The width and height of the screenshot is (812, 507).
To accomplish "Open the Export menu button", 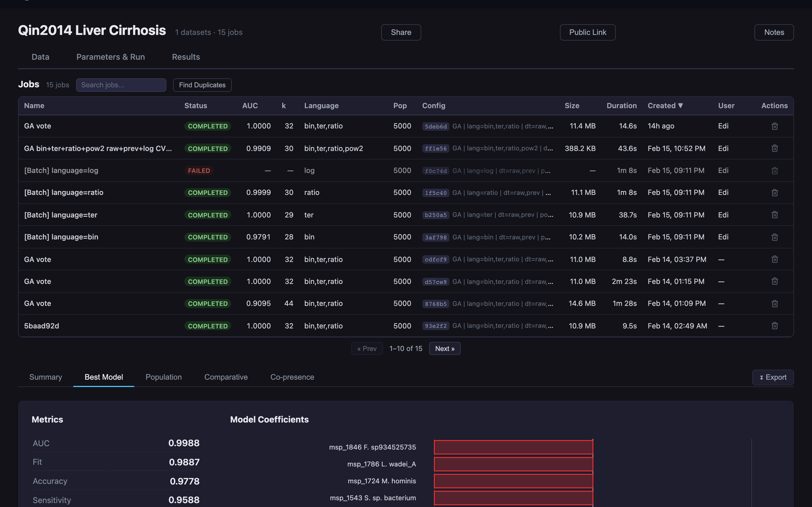I will click(x=773, y=377).
